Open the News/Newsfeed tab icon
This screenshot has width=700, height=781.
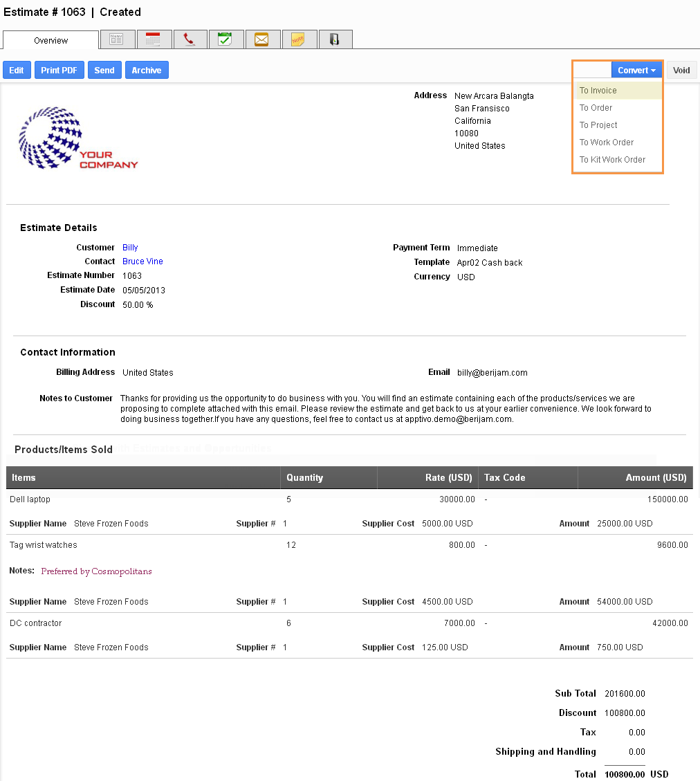click(x=117, y=39)
